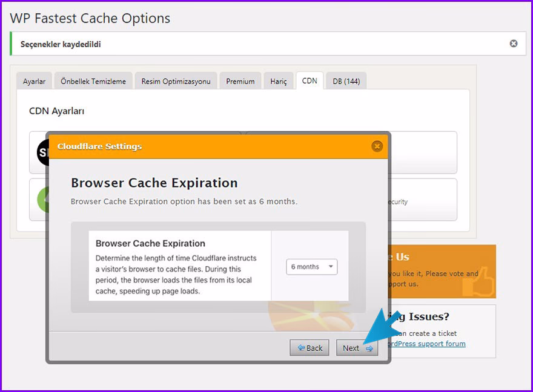Open the DB (144) tab
The image size is (533, 392).
point(346,81)
